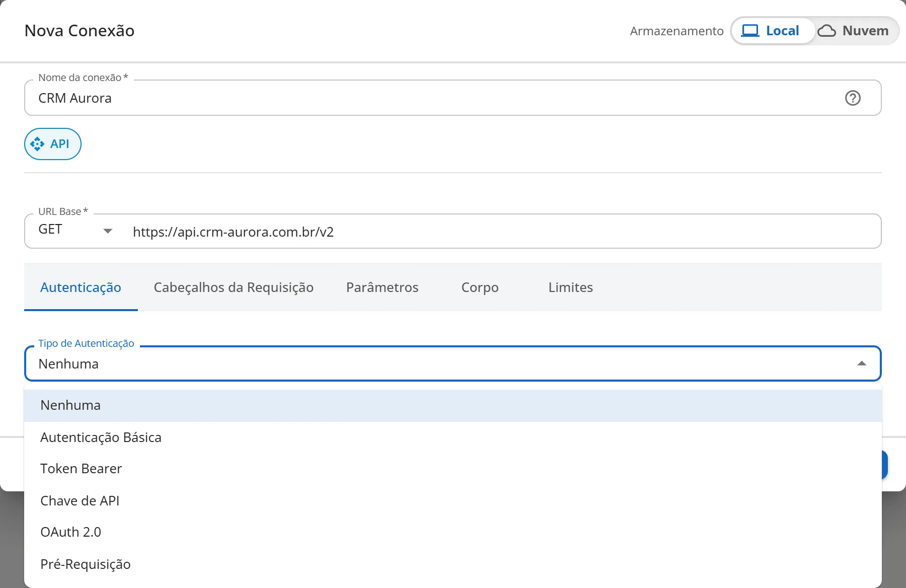The width and height of the screenshot is (906, 588).
Task: Click the cloud icon in Nuvem option
Action: pos(826,31)
